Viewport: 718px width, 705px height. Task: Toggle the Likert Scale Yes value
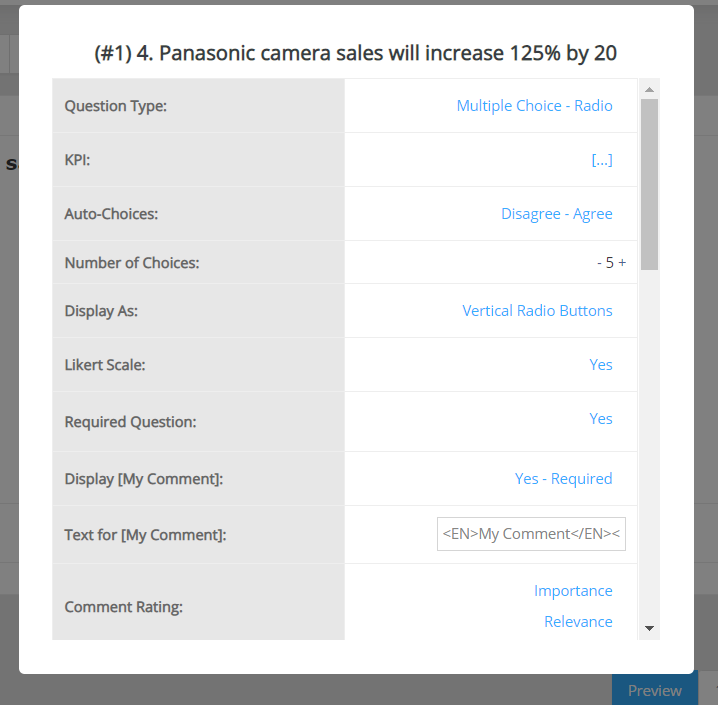coord(600,364)
